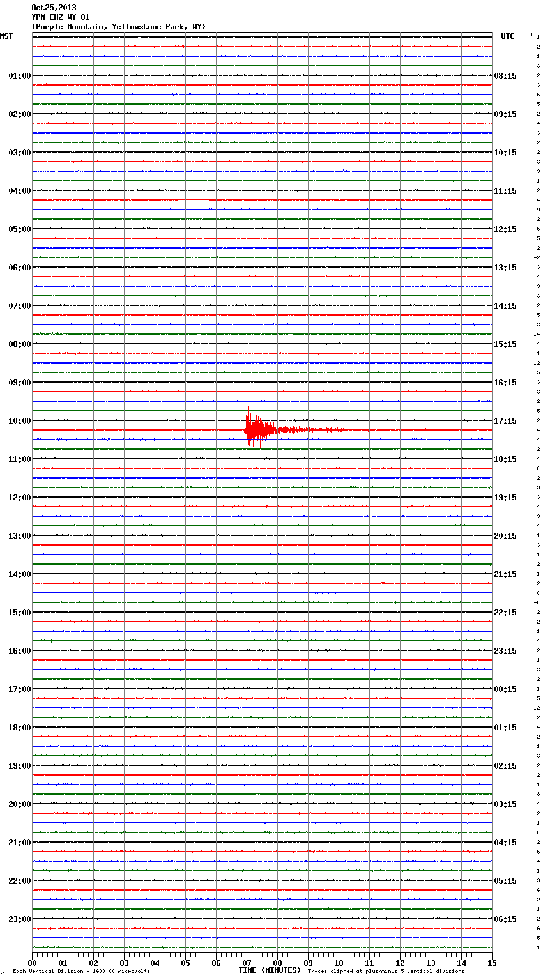Click the TIME (MINUTES) axis title
Screen dimensions: 543x980
click(x=270, y=970)
